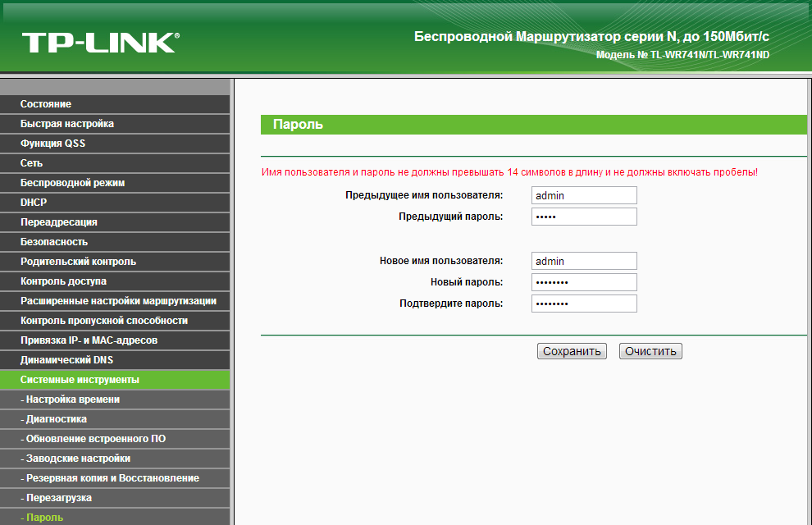This screenshot has height=525, width=812.
Task: Open the Состояние menu item
Action: point(115,104)
